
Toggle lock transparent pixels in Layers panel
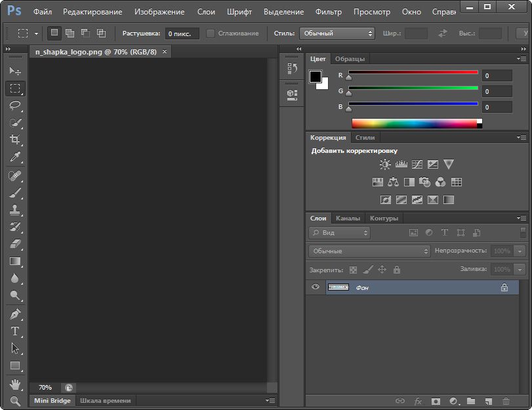353,270
